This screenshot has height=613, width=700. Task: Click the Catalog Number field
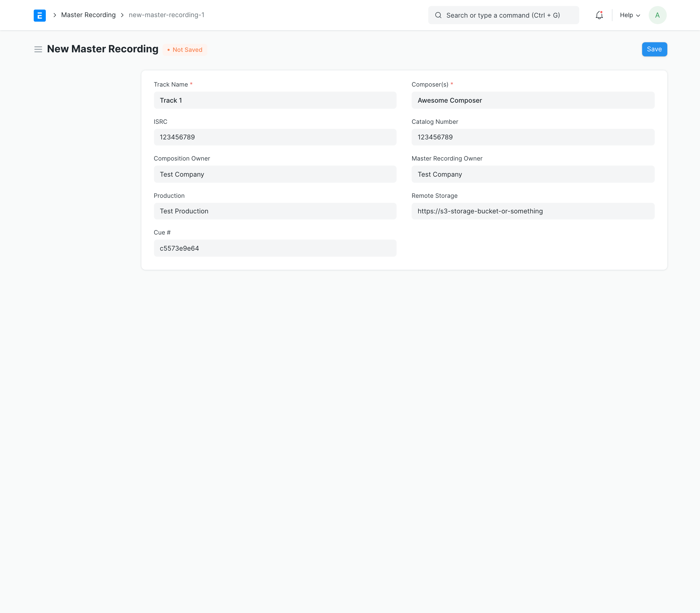click(x=533, y=137)
